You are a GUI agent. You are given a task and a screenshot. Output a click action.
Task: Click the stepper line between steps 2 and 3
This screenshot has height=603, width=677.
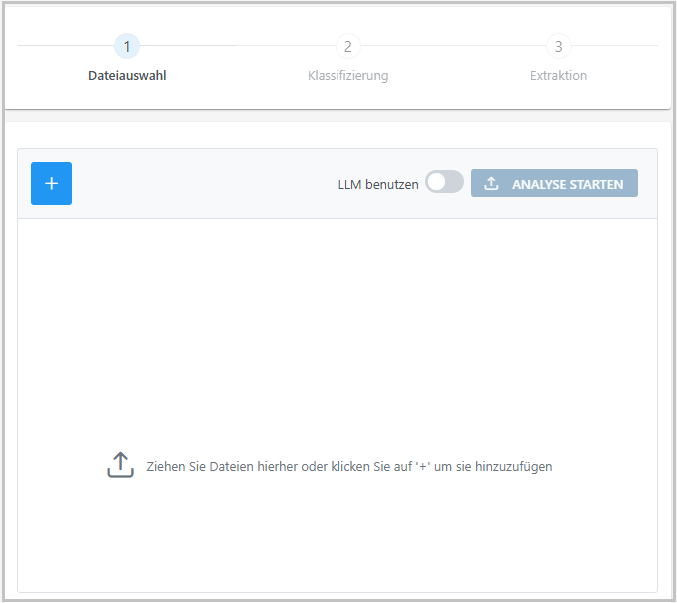click(x=452, y=46)
